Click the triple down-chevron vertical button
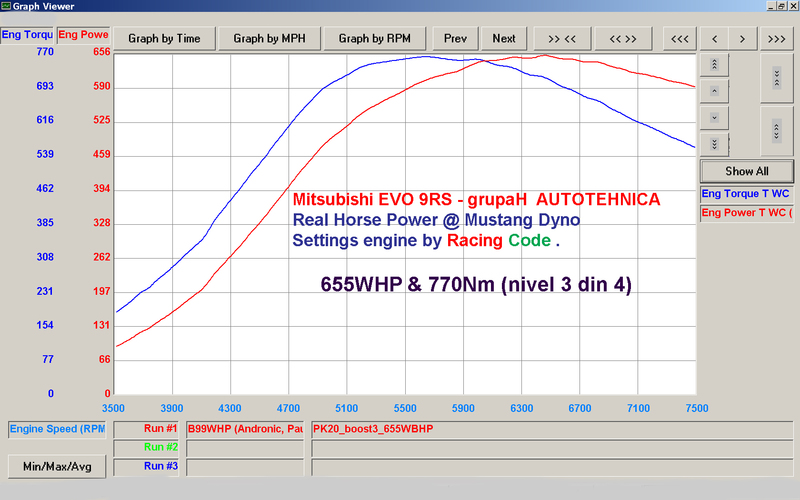 [x=714, y=144]
